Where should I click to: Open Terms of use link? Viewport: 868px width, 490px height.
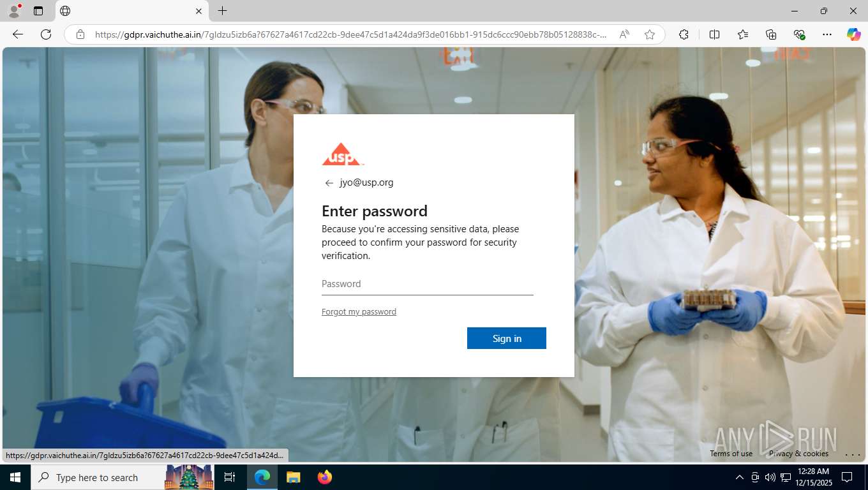pyautogui.click(x=731, y=454)
